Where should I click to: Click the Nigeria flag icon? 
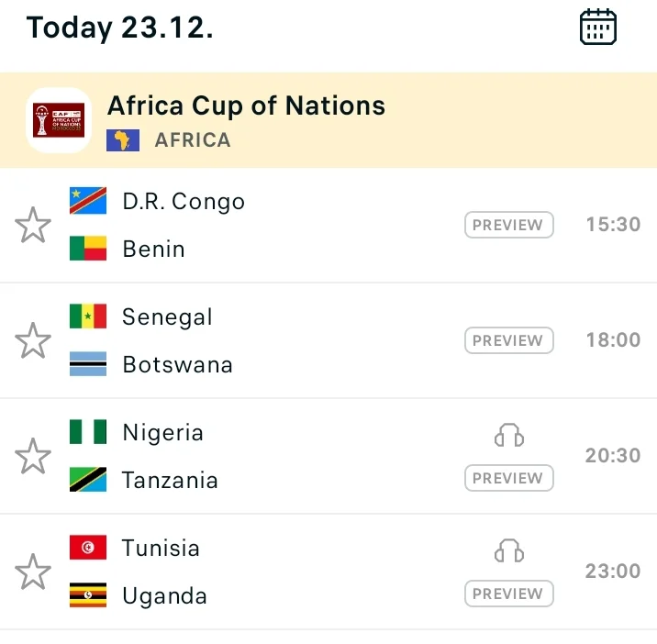coord(88,432)
